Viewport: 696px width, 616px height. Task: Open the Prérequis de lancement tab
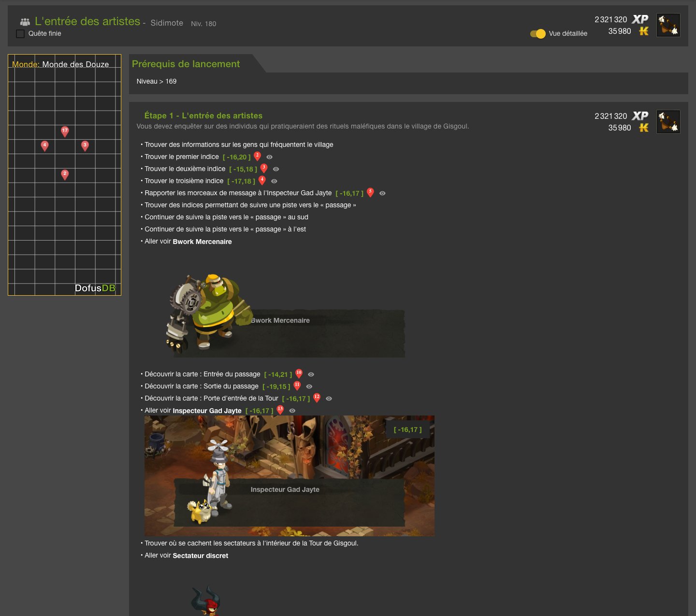tap(186, 64)
